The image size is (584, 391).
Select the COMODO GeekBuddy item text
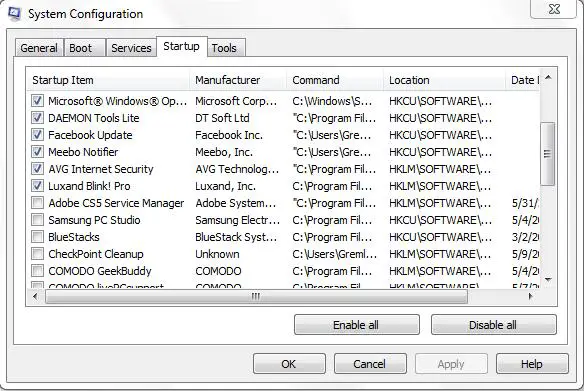(x=100, y=271)
